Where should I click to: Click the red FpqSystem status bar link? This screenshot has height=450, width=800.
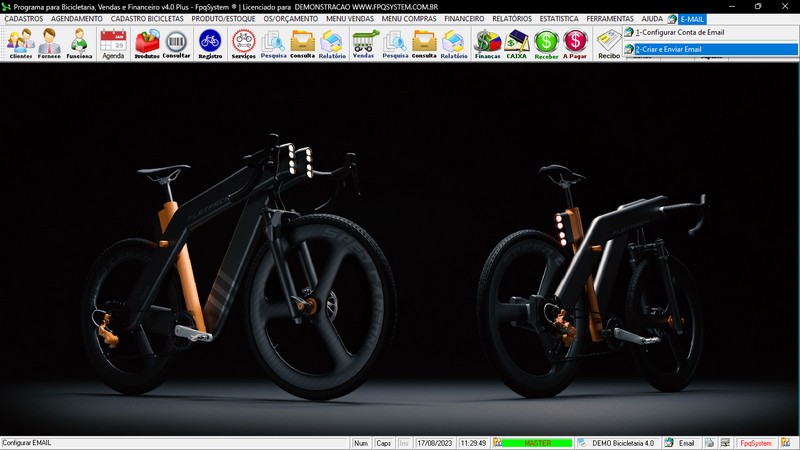point(755,443)
